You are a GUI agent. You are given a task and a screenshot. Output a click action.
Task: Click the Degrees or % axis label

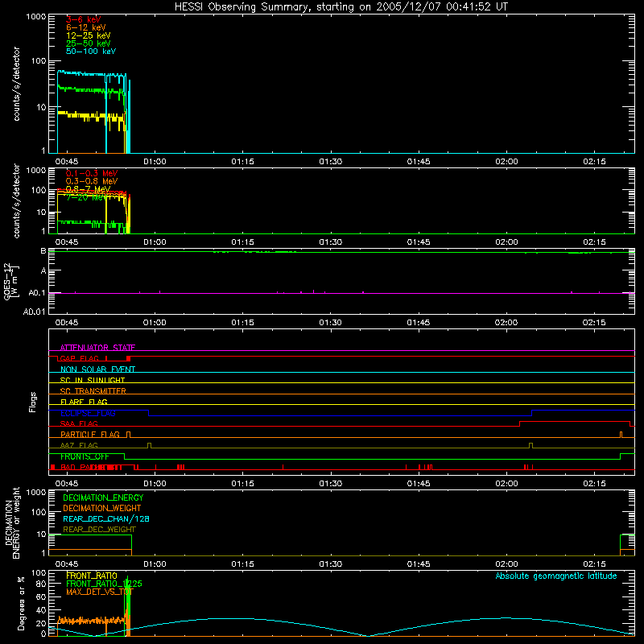pyautogui.click(x=20, y=603)
